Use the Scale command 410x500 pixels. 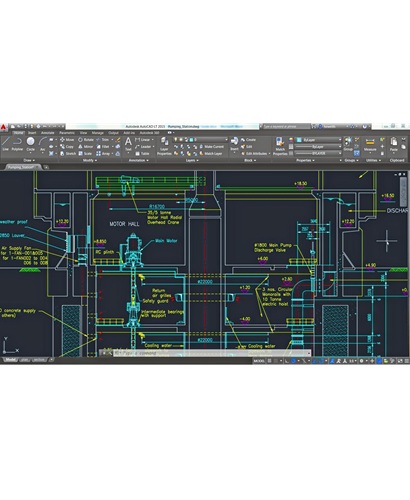[85, 154]
